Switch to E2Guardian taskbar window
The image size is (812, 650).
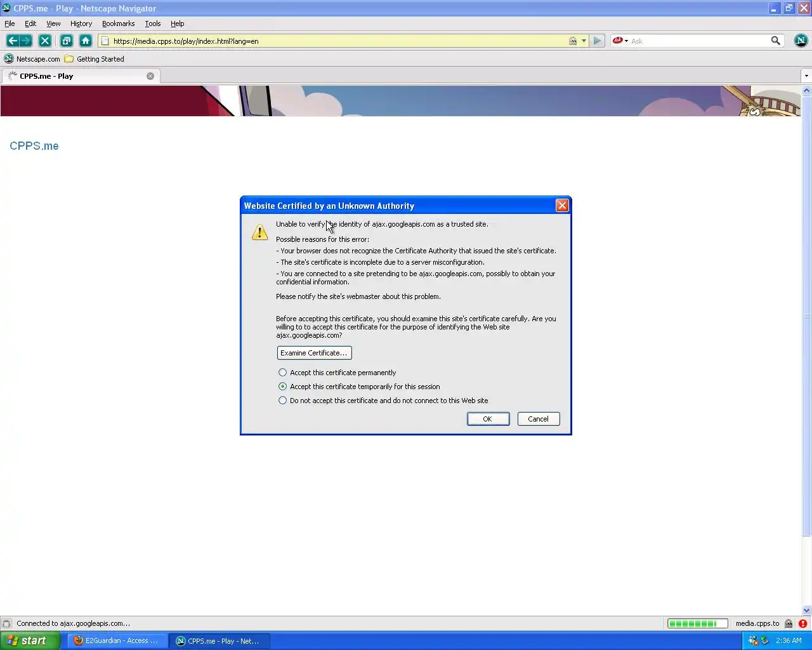[x=117, y=640]
